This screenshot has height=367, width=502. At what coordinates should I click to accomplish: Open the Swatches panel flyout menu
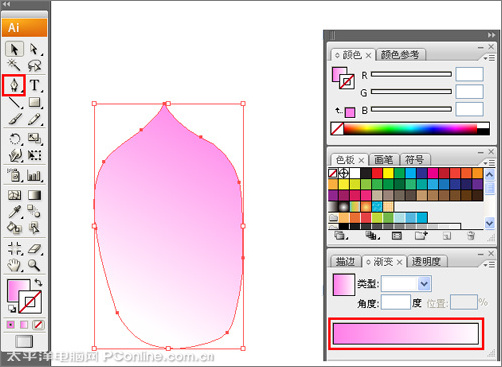coord(489,163)
